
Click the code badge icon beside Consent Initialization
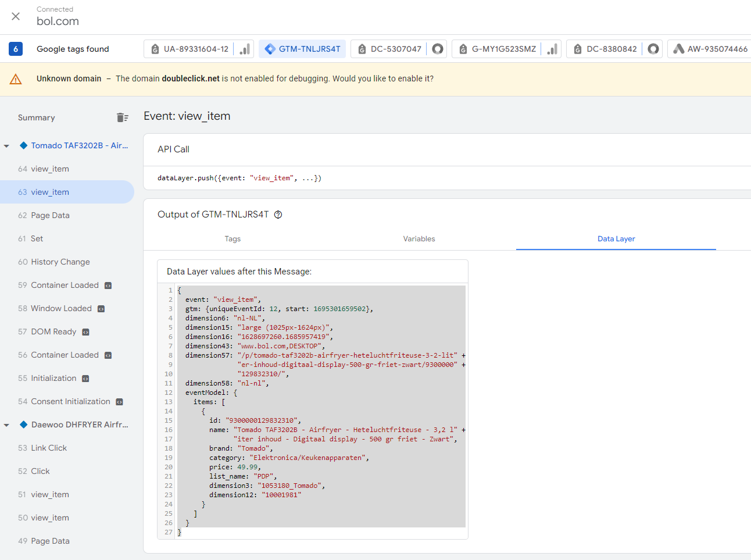119,402
